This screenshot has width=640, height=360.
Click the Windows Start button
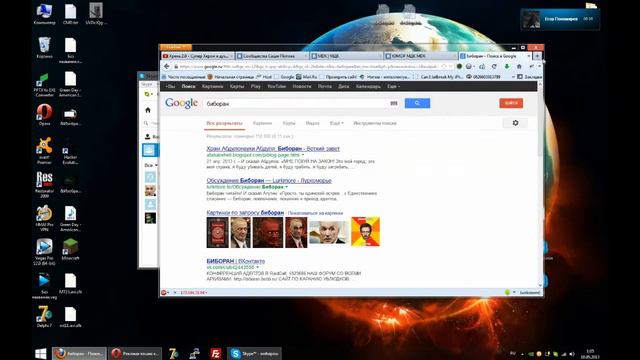click(x=41, y=353)
